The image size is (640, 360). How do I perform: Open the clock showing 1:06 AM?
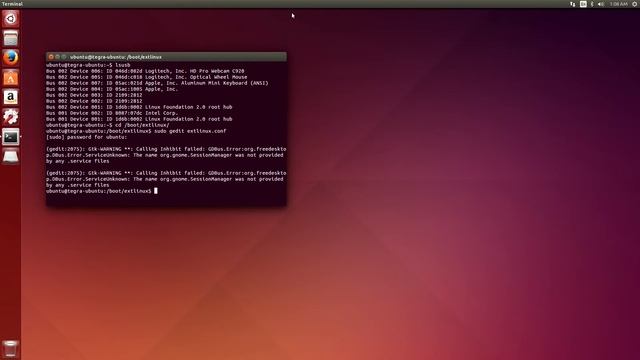618,4
